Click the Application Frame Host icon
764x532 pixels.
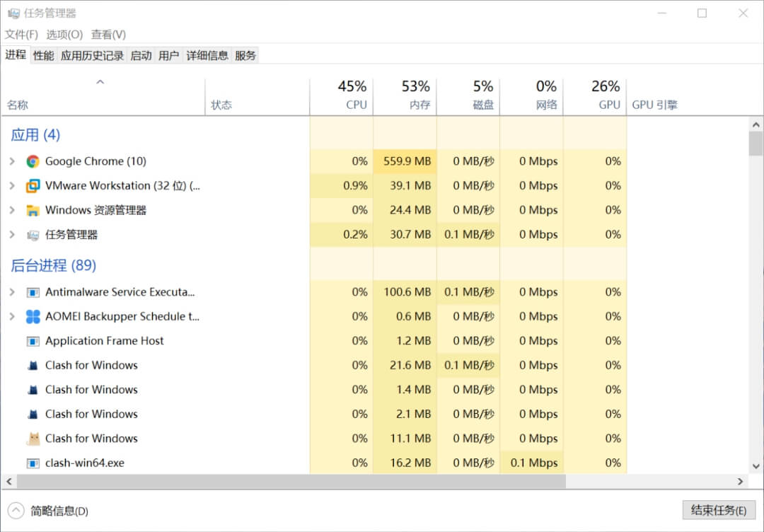pos(33,341)
